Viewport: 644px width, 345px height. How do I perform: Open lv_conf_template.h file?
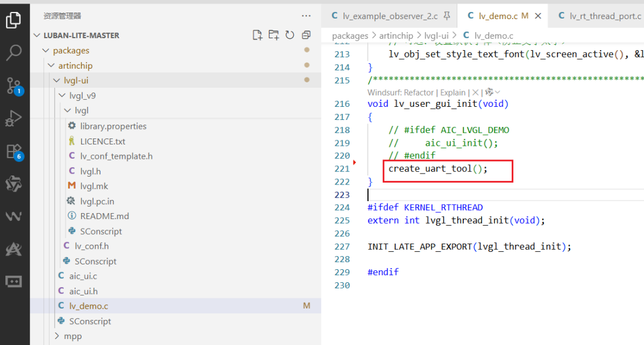pyautogui.click(x=175, y=156)
